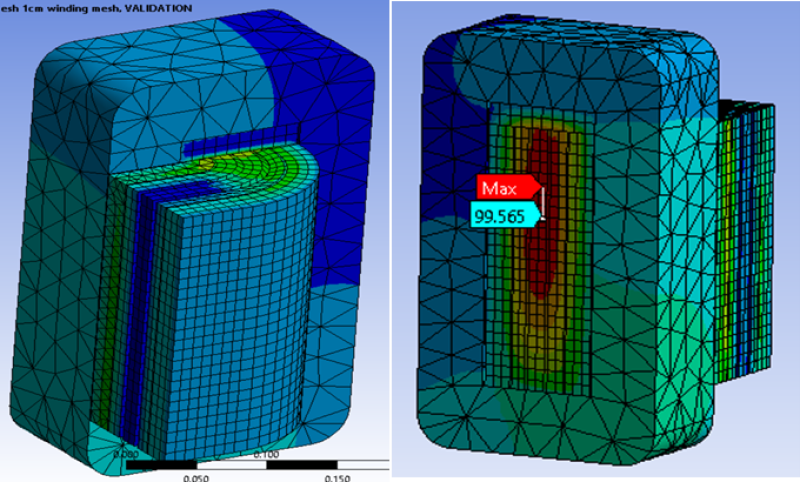Click the 0.050 scale bar label

[x=198, y=477]
